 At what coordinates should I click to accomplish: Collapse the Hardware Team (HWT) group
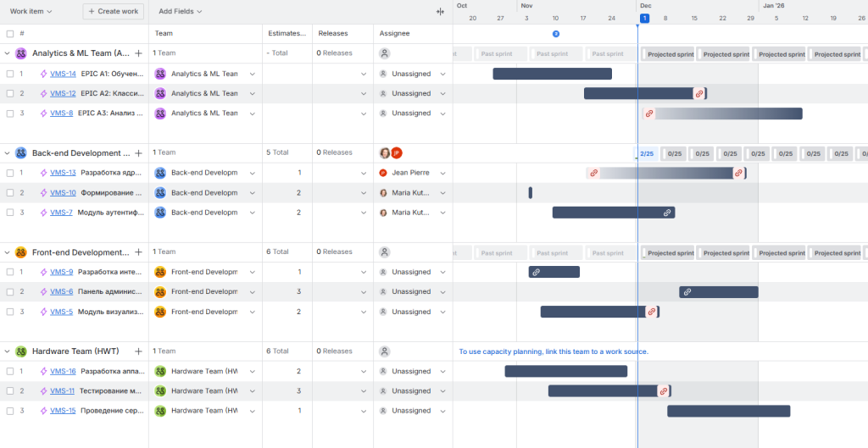(7, 351)
